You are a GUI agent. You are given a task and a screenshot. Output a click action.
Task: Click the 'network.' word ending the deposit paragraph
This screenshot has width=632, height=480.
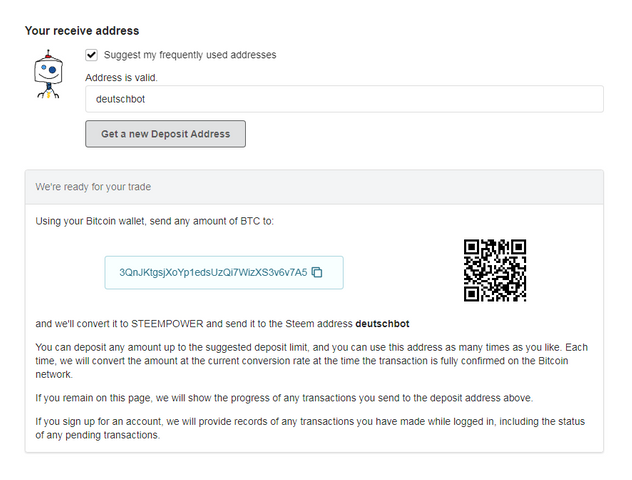tap(54, 374)
